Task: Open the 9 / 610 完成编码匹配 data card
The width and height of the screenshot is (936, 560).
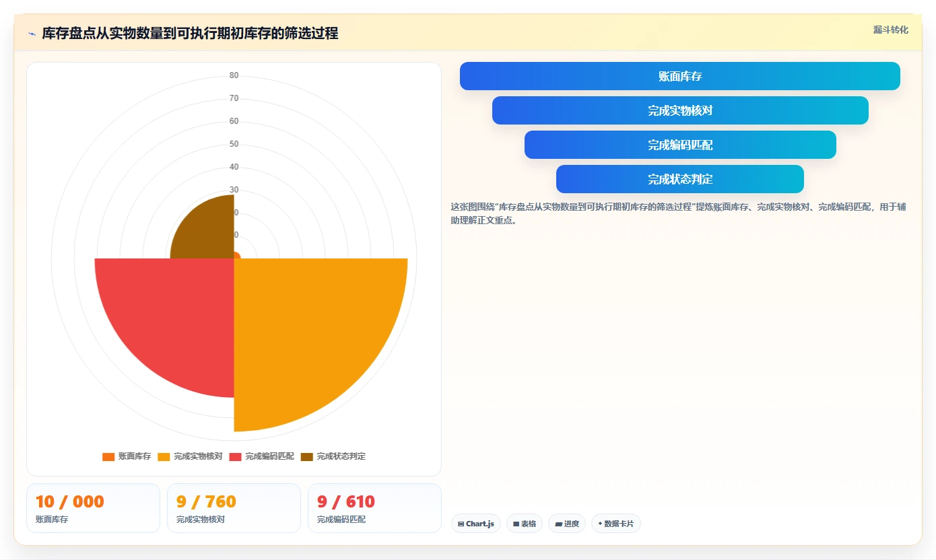Action: pos(374,508)
